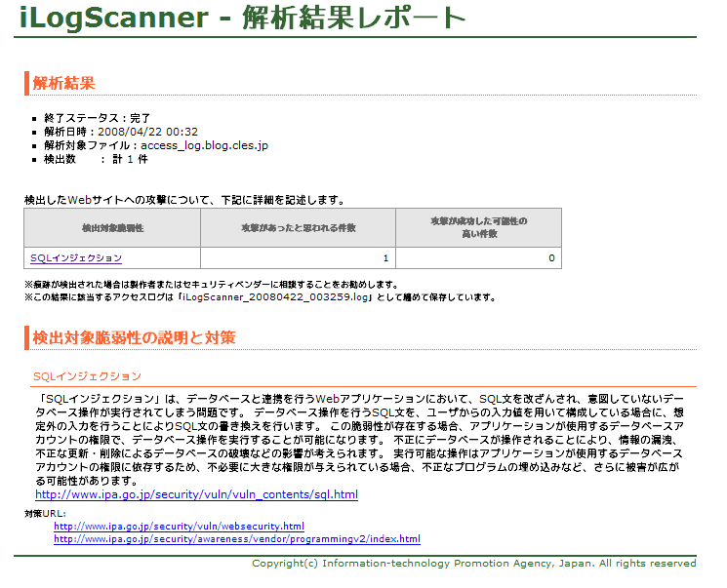
Task: Click the 解析対象ファイル access_log.blog.cles.jp entry
Action: 155,145
